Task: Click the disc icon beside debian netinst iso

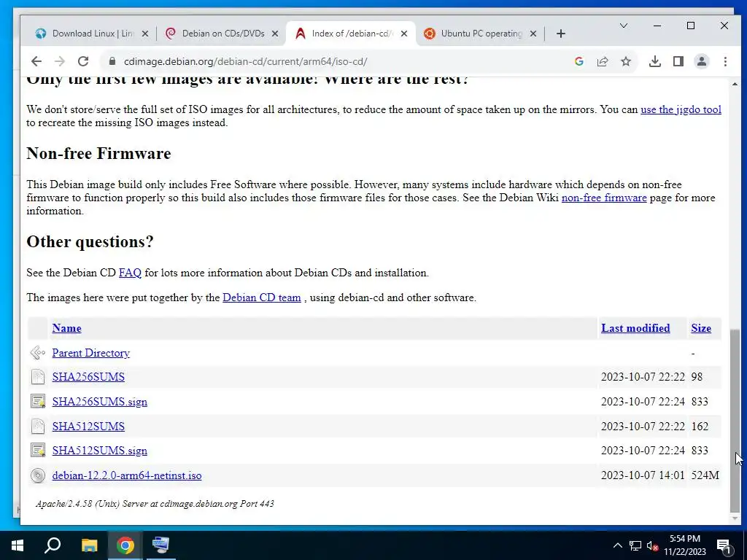Action: (38, 475)
